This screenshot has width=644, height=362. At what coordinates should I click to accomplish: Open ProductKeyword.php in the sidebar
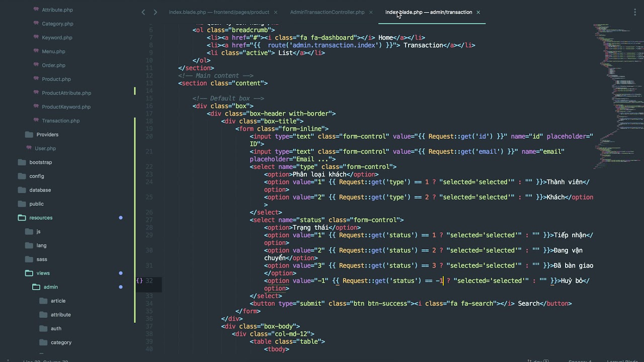(66, 107)
